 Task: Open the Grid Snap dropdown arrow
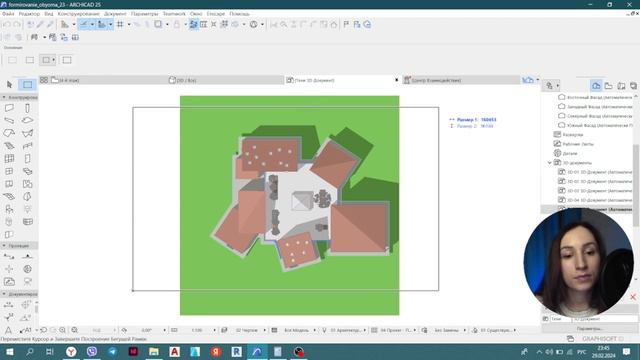[129, 24]
